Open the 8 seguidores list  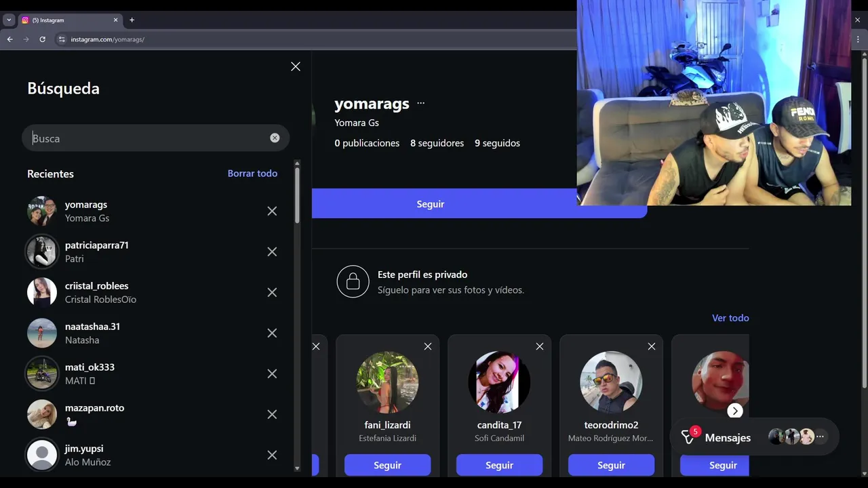tap(437, 143)
